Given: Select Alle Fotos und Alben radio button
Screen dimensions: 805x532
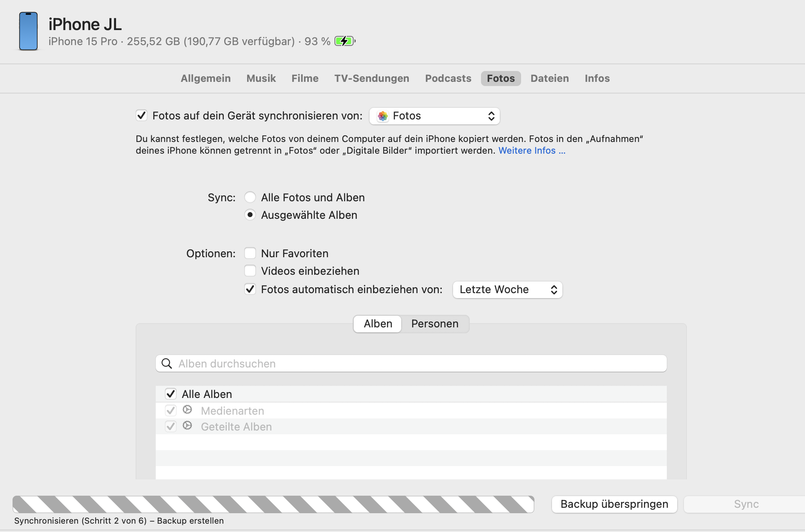Looking at the screenshot, I should click(250, 198).
